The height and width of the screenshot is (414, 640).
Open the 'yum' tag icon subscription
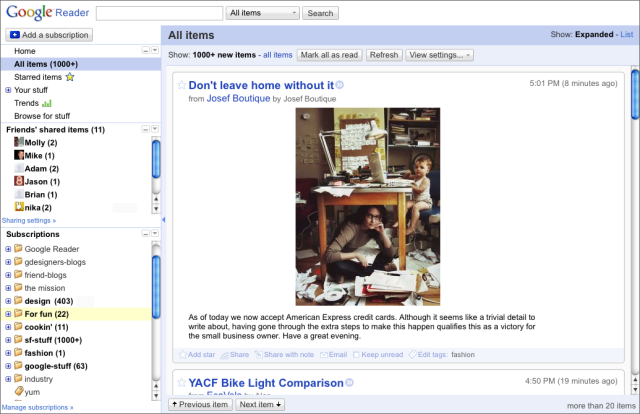pyautogui.click(x=18, y=393)
